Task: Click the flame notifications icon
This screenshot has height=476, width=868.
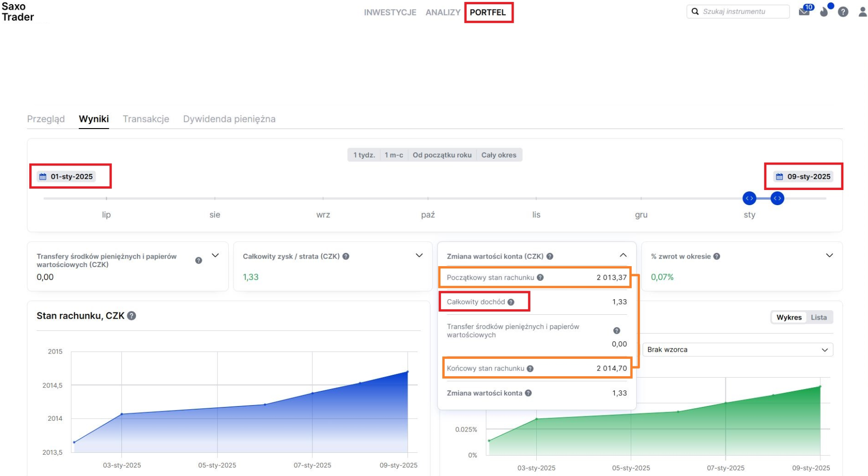Action: 825,12
